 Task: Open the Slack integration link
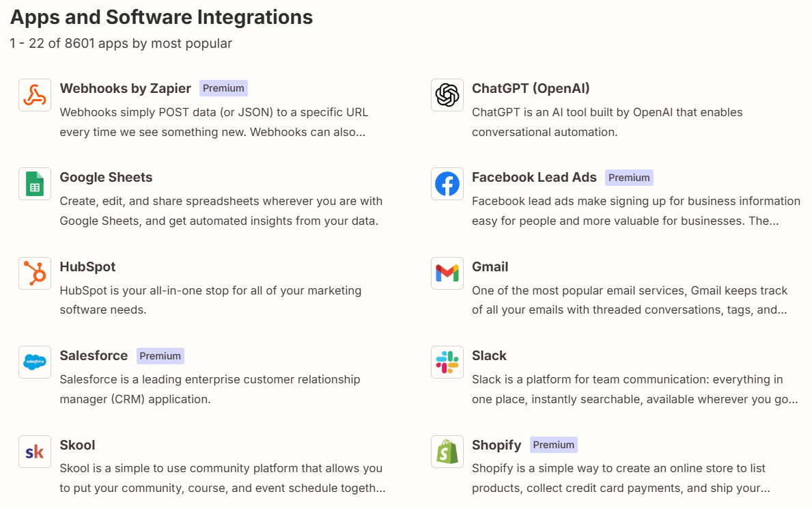tap(489, 355)
